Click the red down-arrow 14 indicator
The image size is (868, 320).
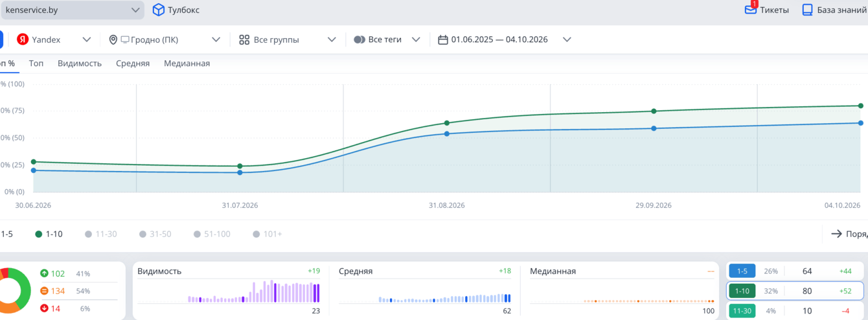[44, 308]
